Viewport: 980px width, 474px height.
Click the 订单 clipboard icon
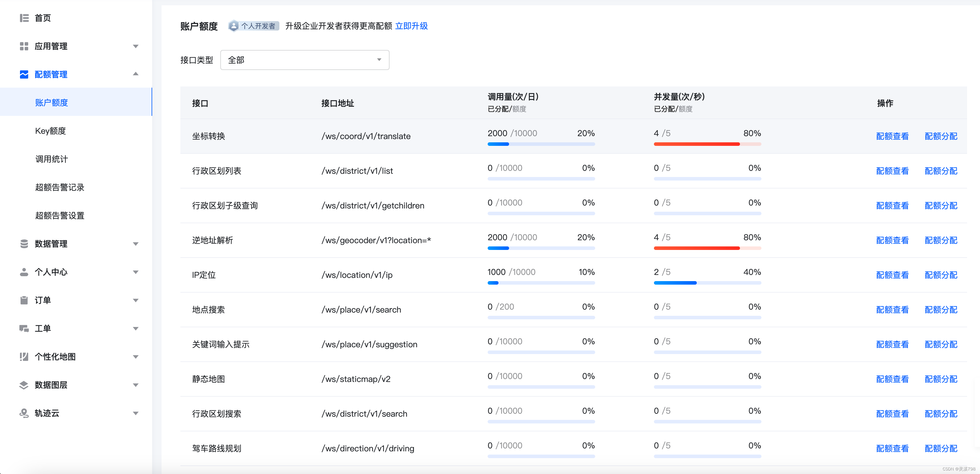tap(24, 300)
